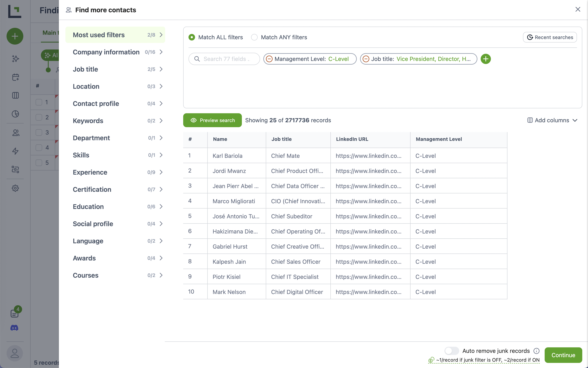Image resolution: width=588 pixels, height=368 pixels.
Task: Open Certification filter category
Action: [115, 189]
